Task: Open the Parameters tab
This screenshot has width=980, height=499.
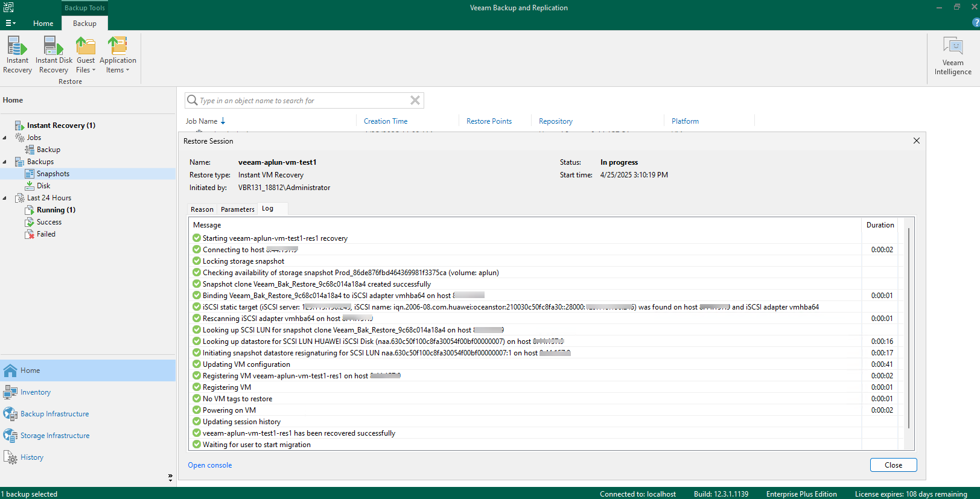Action: point(237,209)
